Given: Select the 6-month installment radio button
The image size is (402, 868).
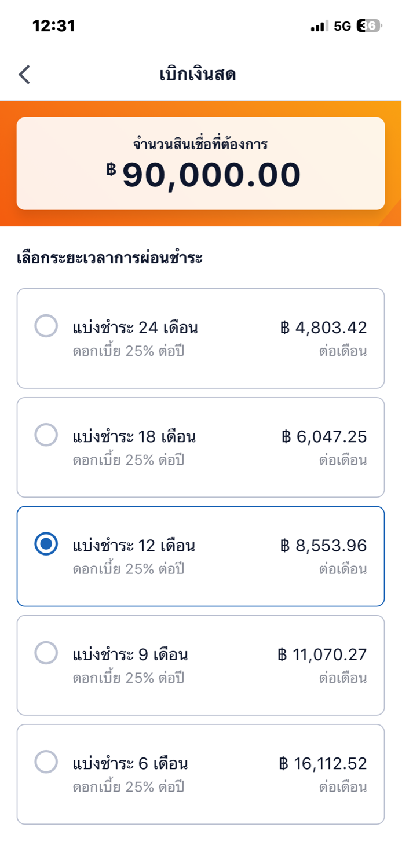Looking at the screenshot, I should pos(46,762).
